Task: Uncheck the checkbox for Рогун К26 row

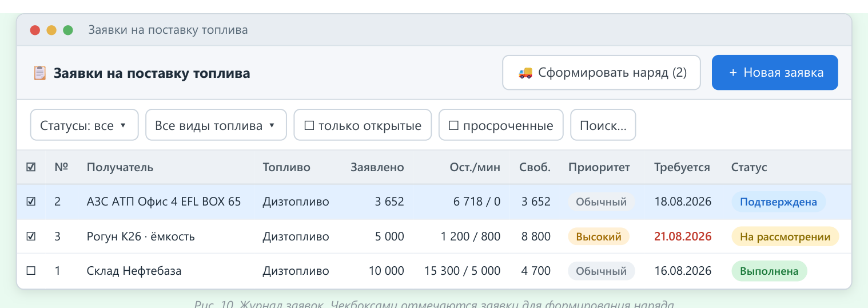Action: (31, 236)
